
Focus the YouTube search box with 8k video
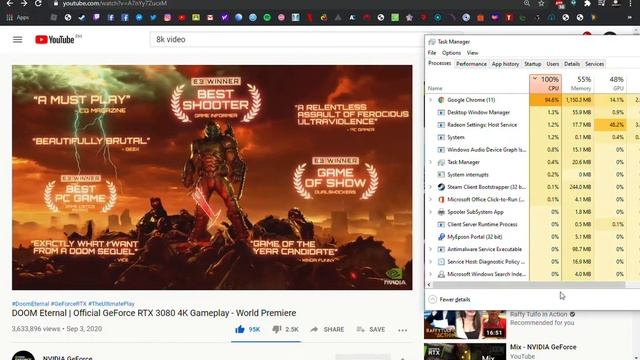(x=286, y=40)
